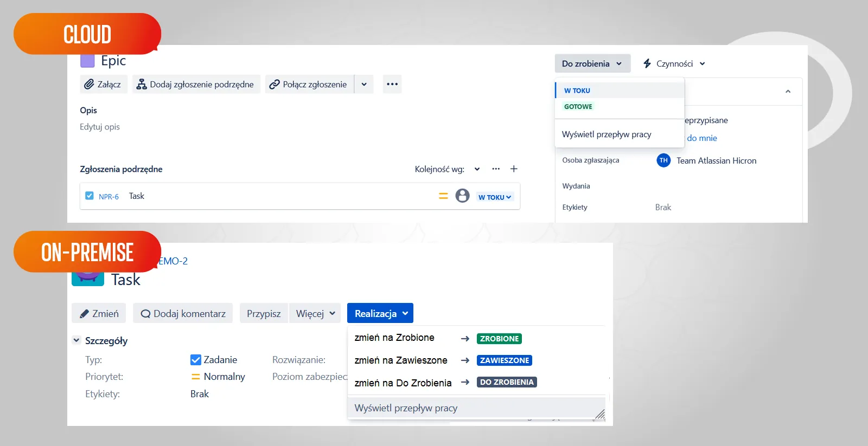The height and width of the screenshot is (446, 868).
Task: Click the Task title in on-premise view
Action: tap(126, 280)
